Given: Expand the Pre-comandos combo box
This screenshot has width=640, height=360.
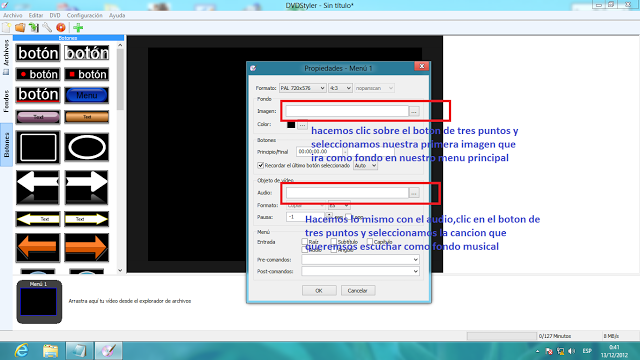Looking at the screenshot, I should point(360,260).
